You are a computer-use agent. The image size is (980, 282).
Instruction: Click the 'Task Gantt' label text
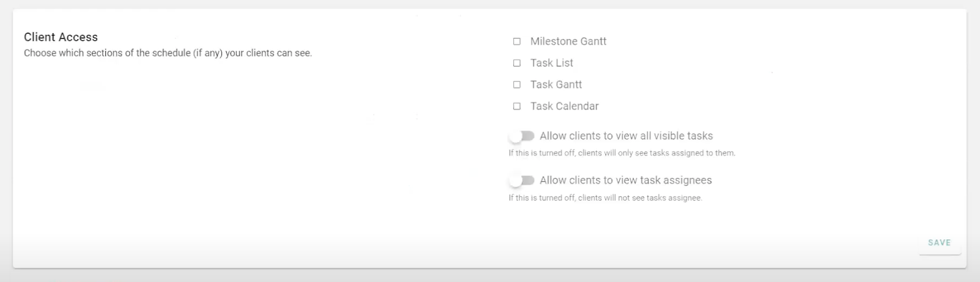pyautogui.click(x=556, y=84)
